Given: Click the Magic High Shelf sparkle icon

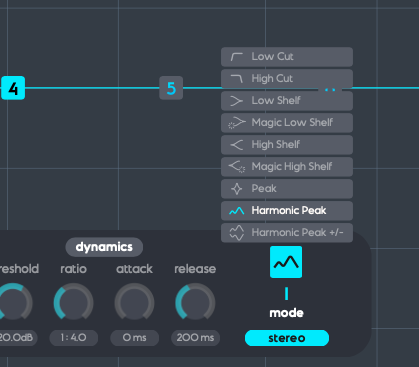Looking at the screenshot, I should 237,166.
